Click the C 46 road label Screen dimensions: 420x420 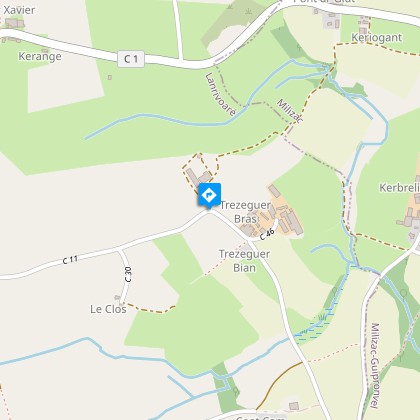pyautogui.click(x=267, y=234)
